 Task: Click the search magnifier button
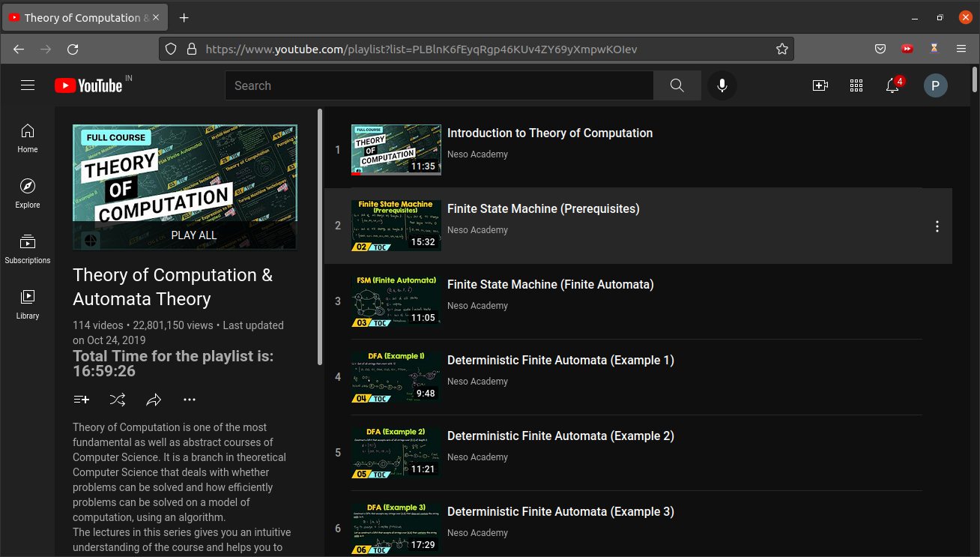coord(677,85)
